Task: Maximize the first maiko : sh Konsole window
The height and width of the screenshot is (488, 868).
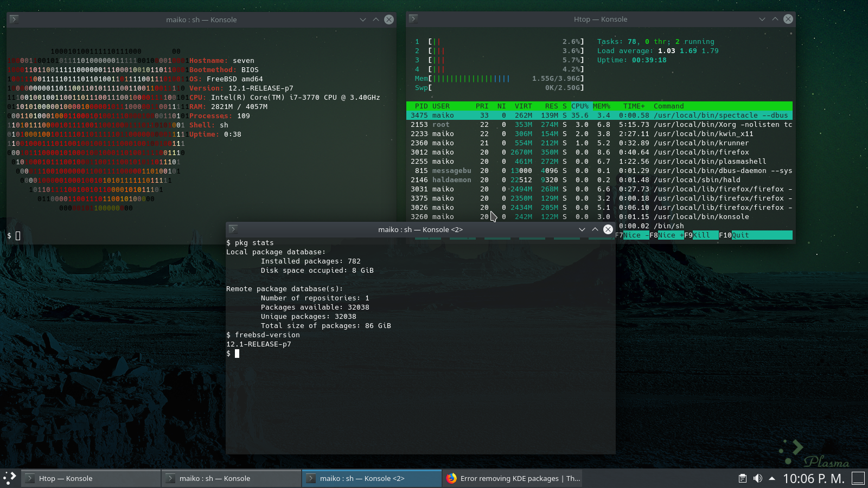Action: [376, 20]
